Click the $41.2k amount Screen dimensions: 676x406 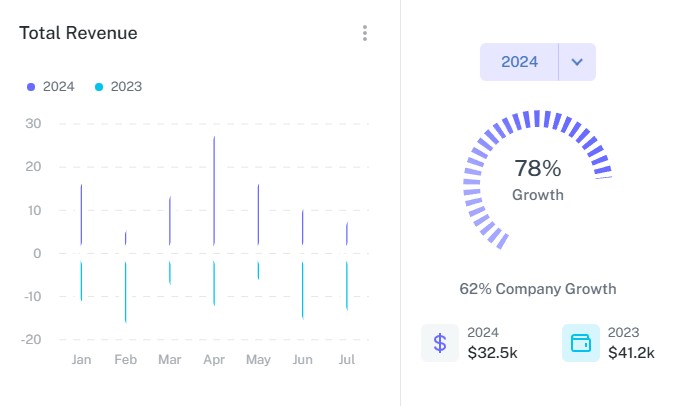pyautogui.click(x=631, y=352)
